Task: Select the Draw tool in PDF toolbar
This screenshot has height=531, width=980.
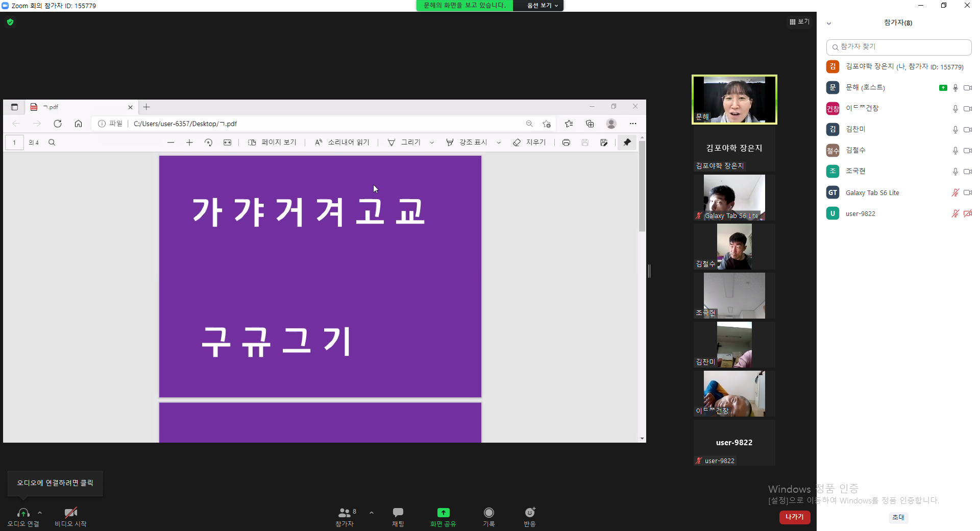Action: (404, 142)
